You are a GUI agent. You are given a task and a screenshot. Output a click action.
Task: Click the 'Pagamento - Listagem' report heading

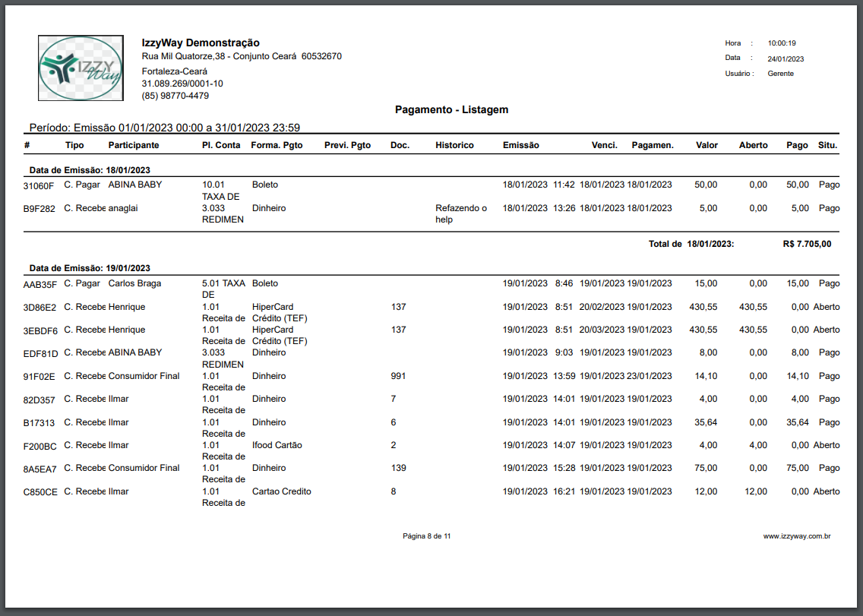pos(451,109)
